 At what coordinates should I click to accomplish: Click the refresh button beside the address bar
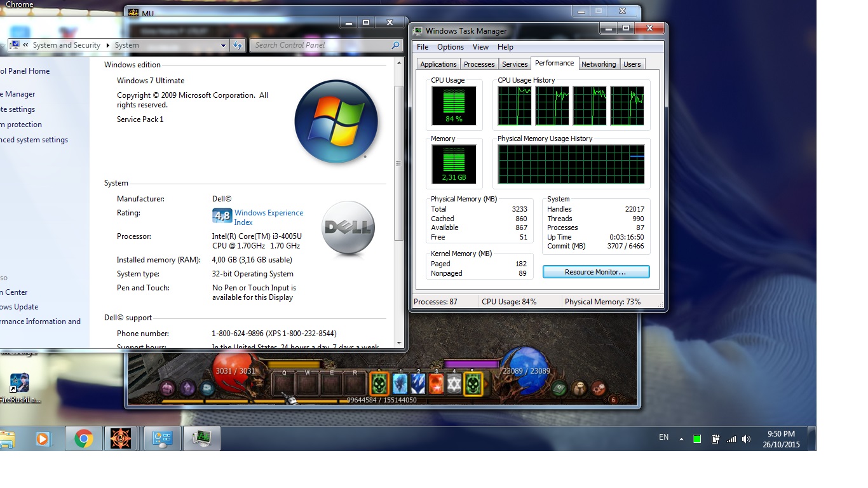click(x=237, y=45)
